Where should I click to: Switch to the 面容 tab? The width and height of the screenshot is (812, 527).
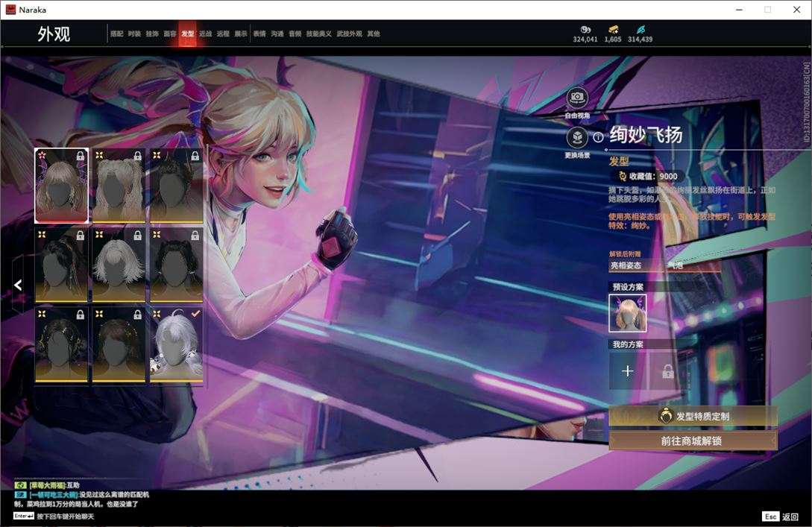tap(170, 34)
